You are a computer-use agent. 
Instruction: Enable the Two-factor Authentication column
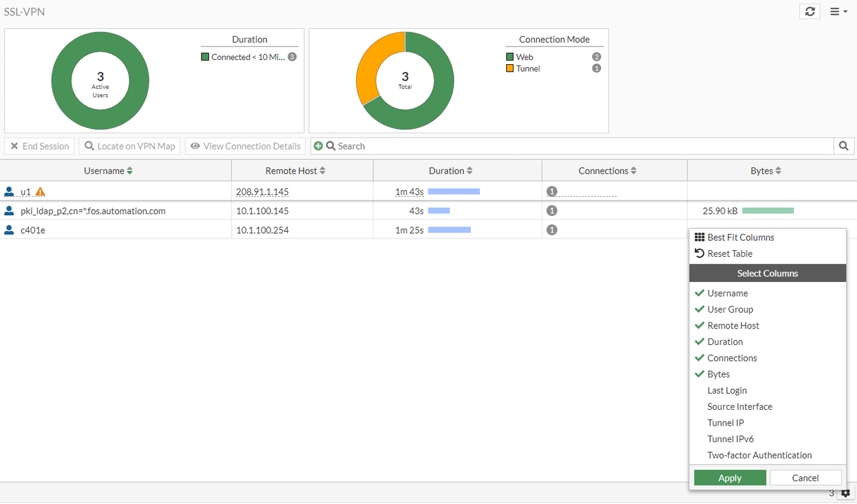click(x=759, y=455)
